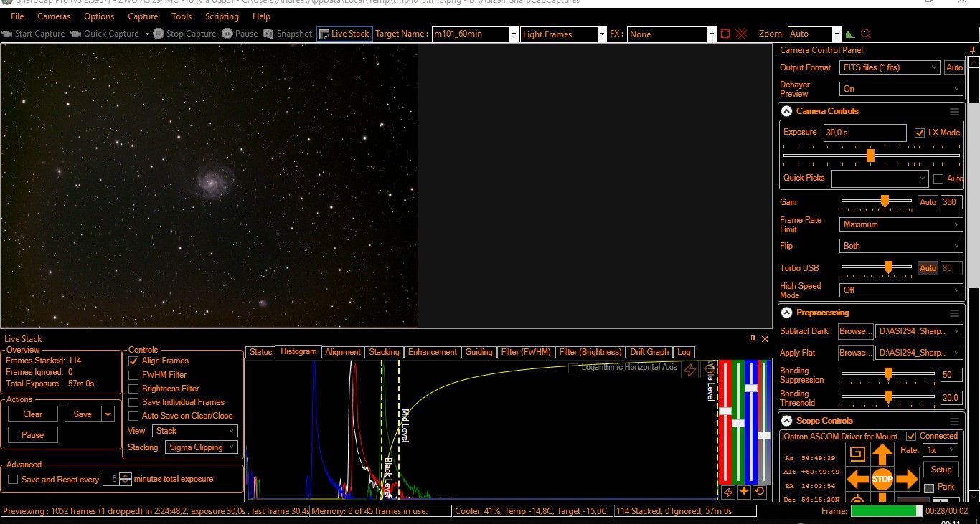980x524 pixels.
Task: Open the Target Name dropdown
Action: (x=514, y=34)
